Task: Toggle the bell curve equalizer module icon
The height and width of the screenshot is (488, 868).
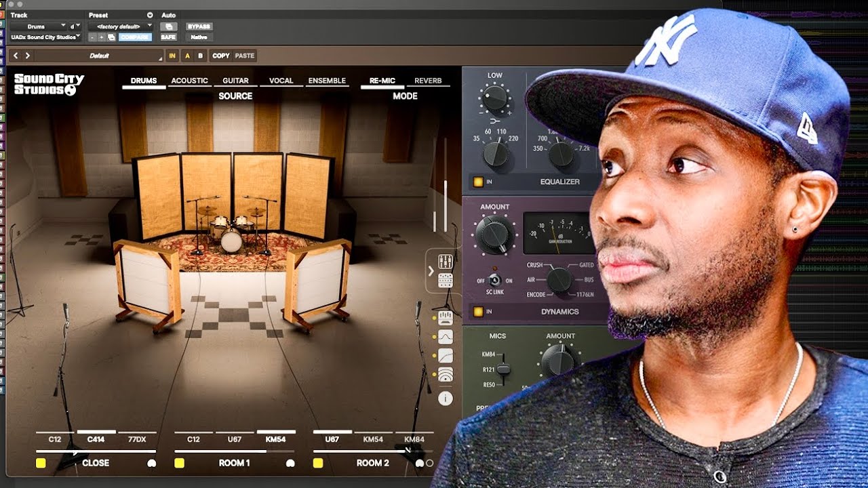Action: pyautogui.click(x=446, y=337)
